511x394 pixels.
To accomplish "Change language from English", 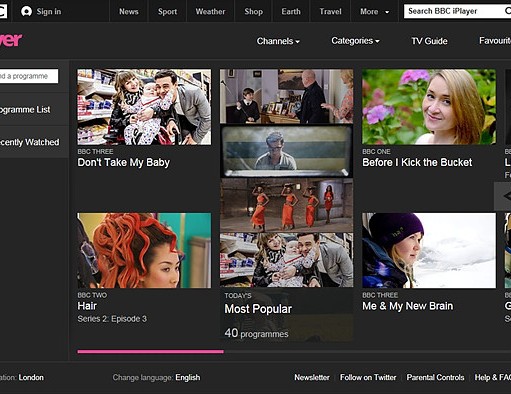I will click(x=188, y=377).
